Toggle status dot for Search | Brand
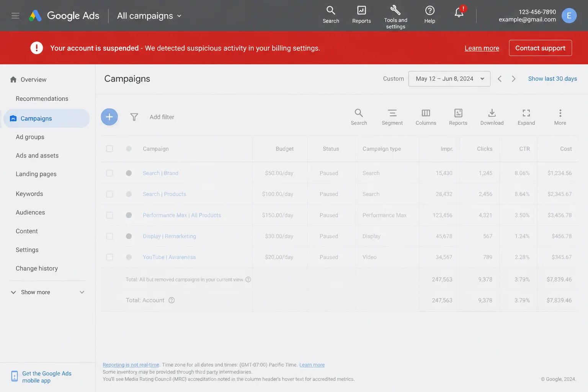588x392 pixels. 129,173
